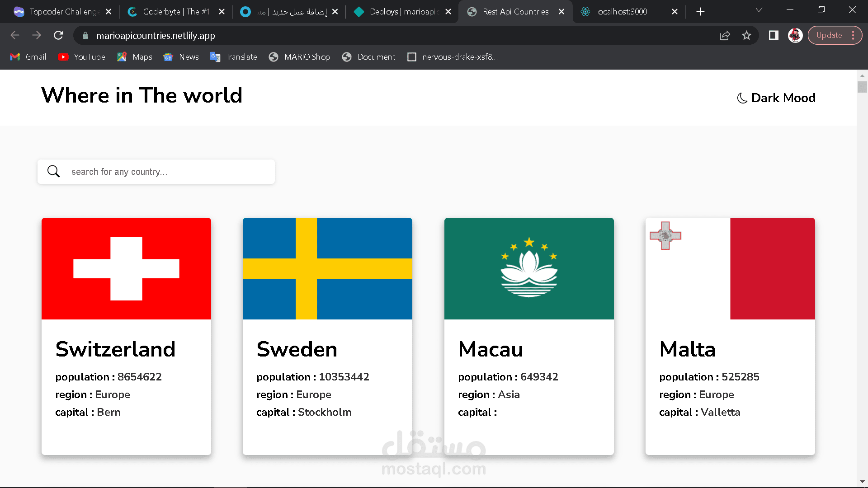The width and height of the screenshot is (868, 488).
Task: Click the page vertical scrollbar thumb
Action: click(862, 87)
